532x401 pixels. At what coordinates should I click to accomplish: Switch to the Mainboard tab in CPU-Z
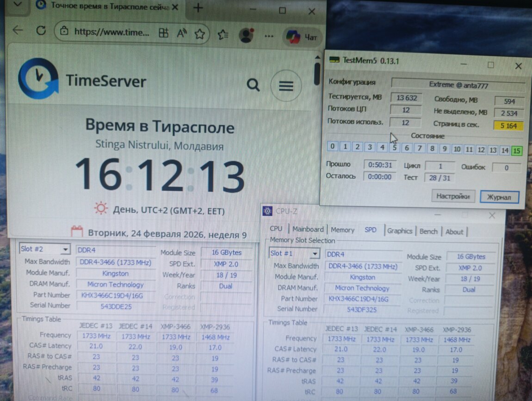308,229
